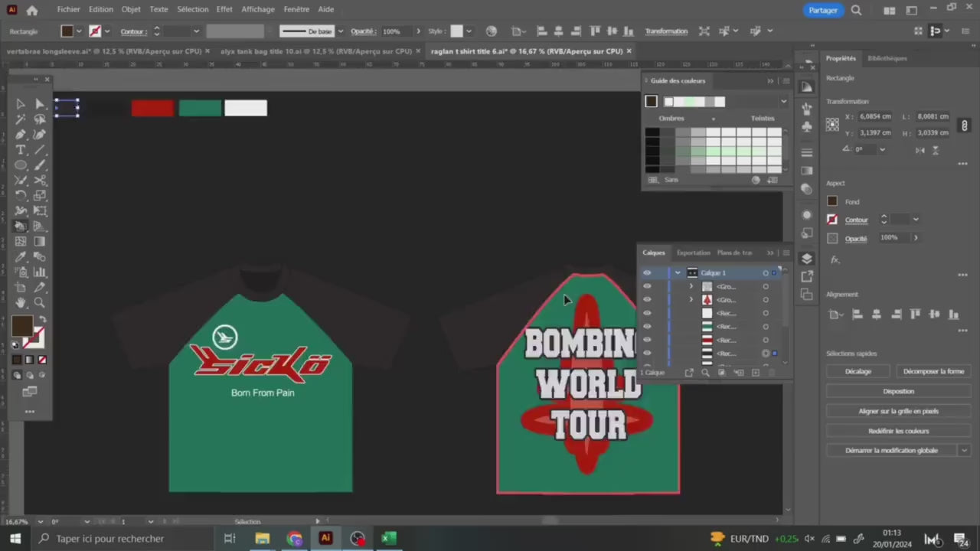
Task: Open the fx effects button in Aspect
Action: 835,260
